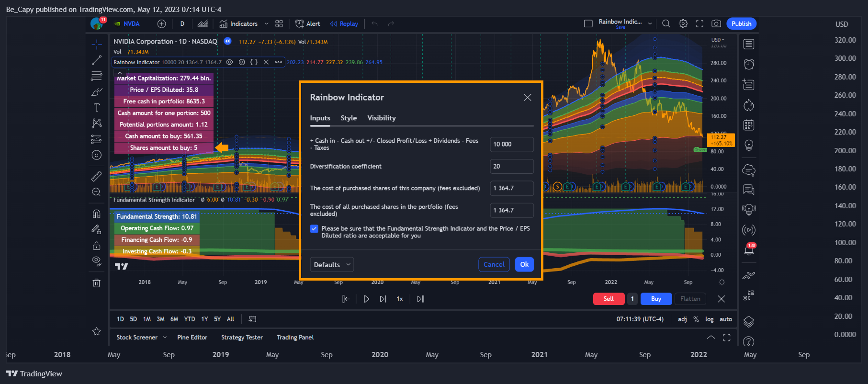Step replay forward one bar
The height and width of the screenshot is (384, 868).
[x=383, y=299]
